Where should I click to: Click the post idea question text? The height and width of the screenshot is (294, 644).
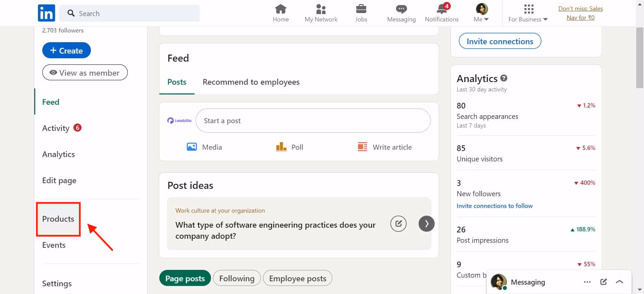275,230
